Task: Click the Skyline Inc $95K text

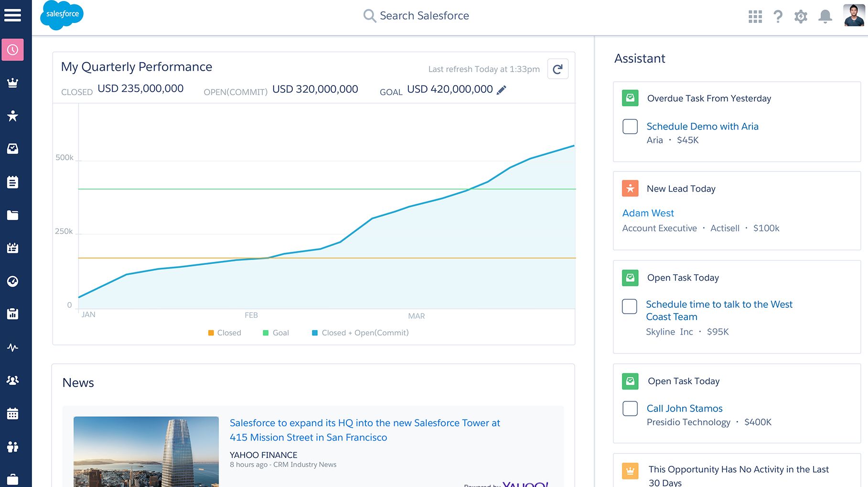Action: [x=687, y=332]
